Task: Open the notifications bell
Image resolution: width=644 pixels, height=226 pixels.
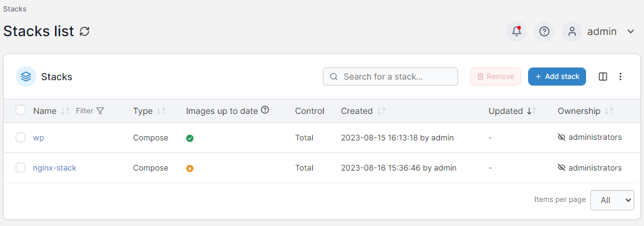Action: (x=517, y=31)
